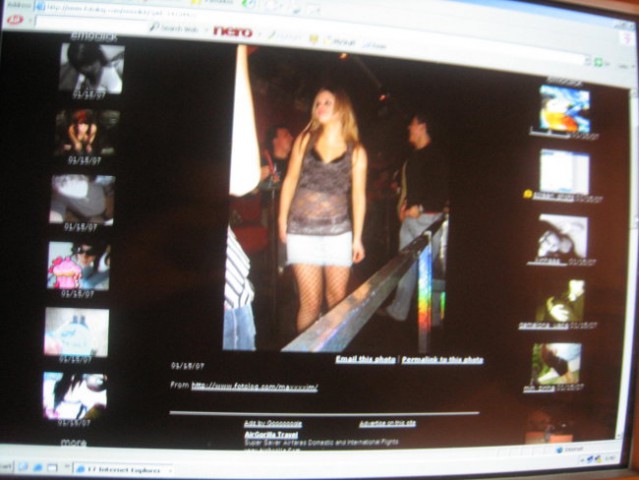Open the green outdoor thumbnail at bottom right
This screenshot has width=639, height=480.
click(x=556, y=364)
